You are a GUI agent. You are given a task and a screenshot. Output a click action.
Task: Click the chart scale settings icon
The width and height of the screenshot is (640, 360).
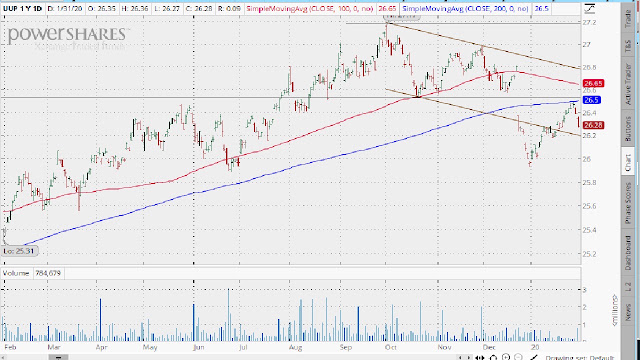click(589, 8)
